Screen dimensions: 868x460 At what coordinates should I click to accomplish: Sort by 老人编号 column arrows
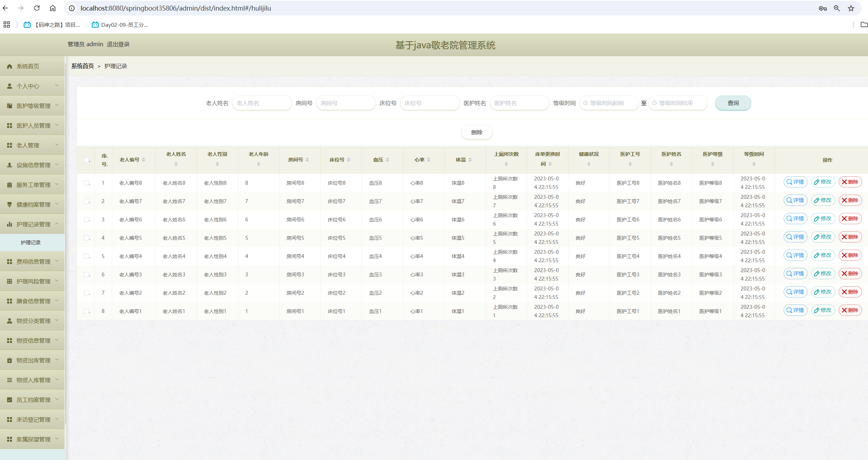[x=144, y=160]
